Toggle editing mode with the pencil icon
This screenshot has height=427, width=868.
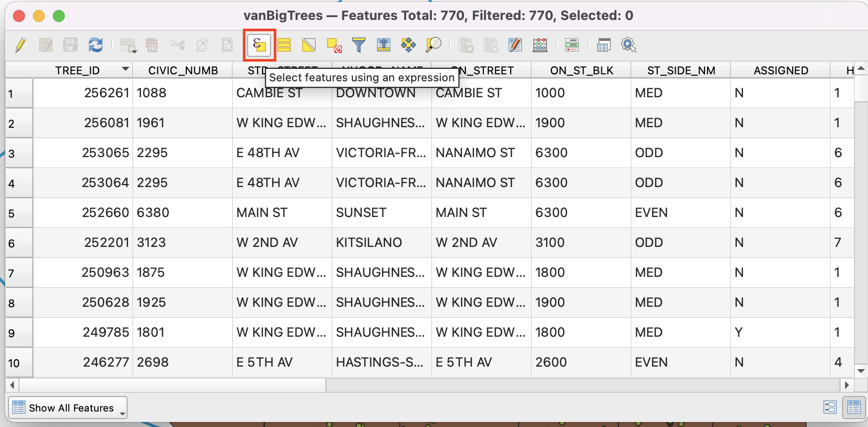point(20,45)
